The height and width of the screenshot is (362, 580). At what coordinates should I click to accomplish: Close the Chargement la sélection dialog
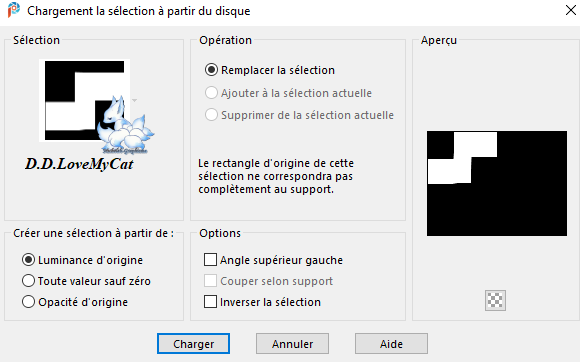click(x=570, y=10)
